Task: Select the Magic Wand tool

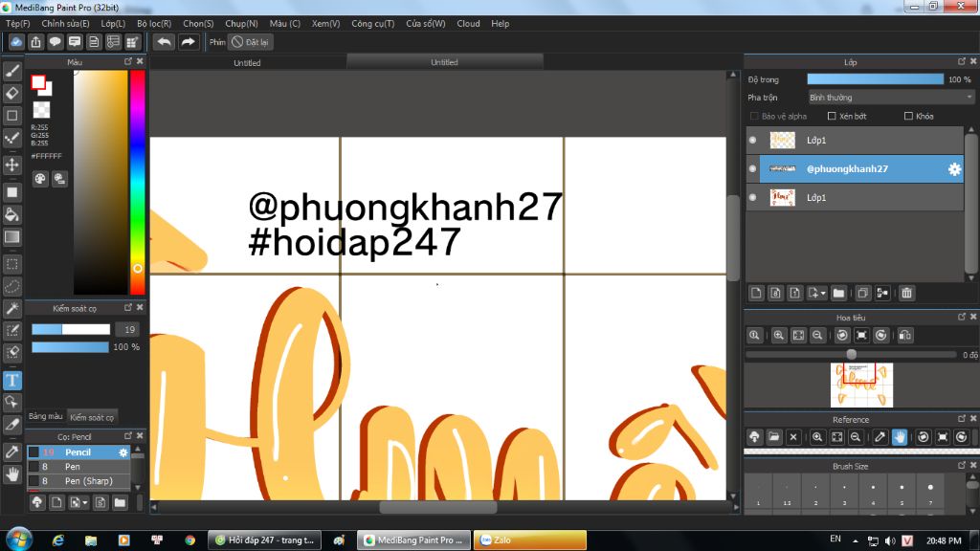Action: pyautogui.click(x=11, y=308)
